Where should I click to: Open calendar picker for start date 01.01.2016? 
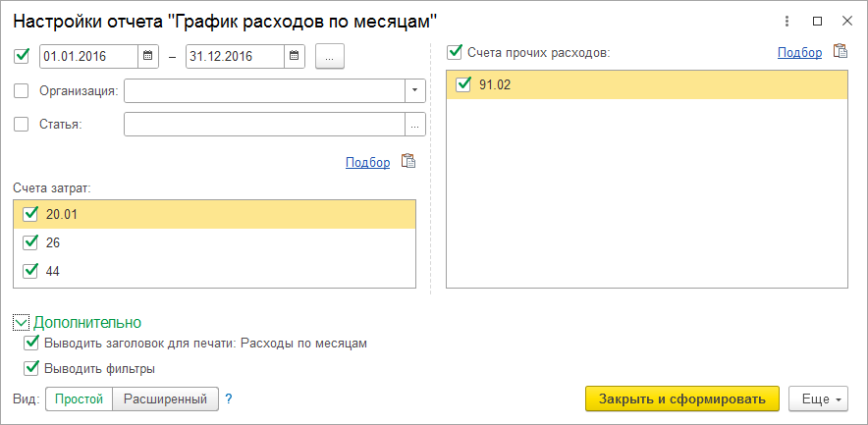click(x=147, y=57)
